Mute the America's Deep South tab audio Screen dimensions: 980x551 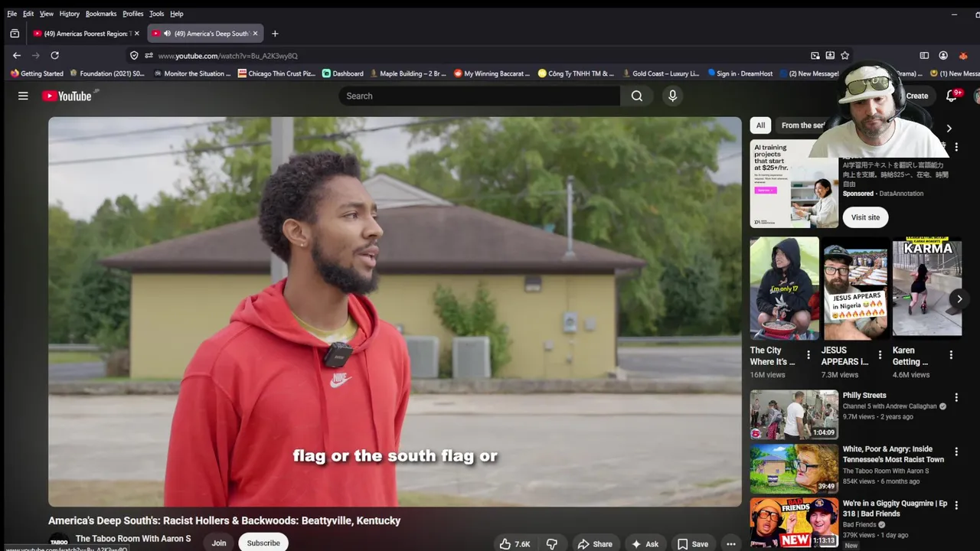coord(167,34)
